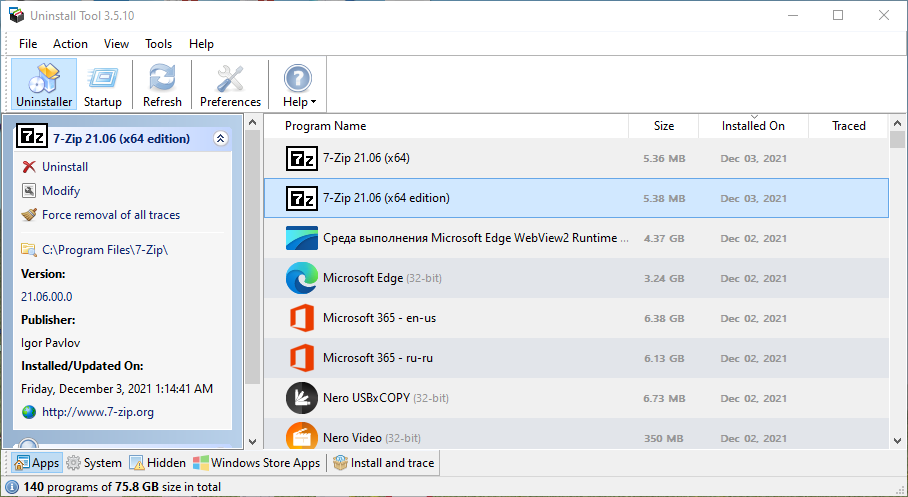
Task: Click the Nero Video program icon
Action: (301, 437)
